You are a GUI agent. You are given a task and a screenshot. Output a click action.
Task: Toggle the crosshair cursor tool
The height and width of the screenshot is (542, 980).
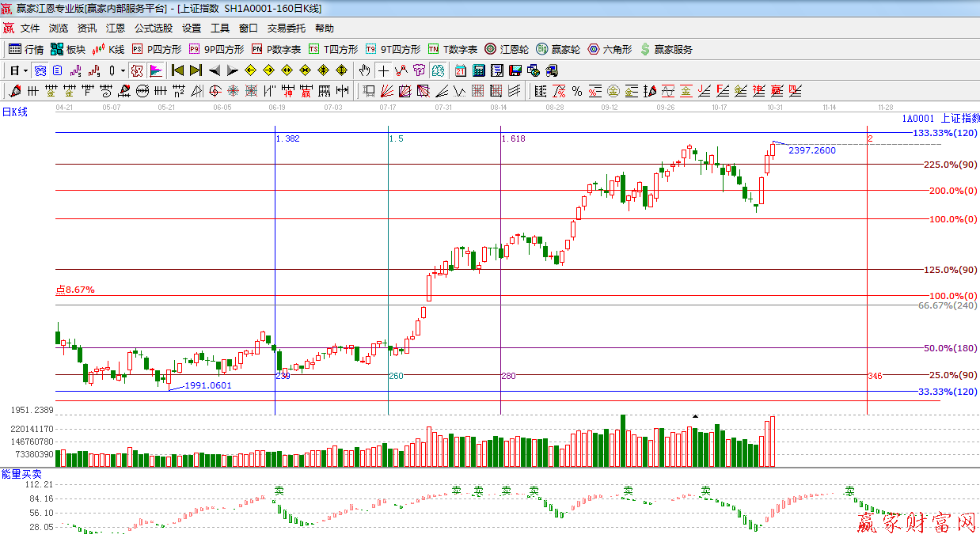pos(383,70)
